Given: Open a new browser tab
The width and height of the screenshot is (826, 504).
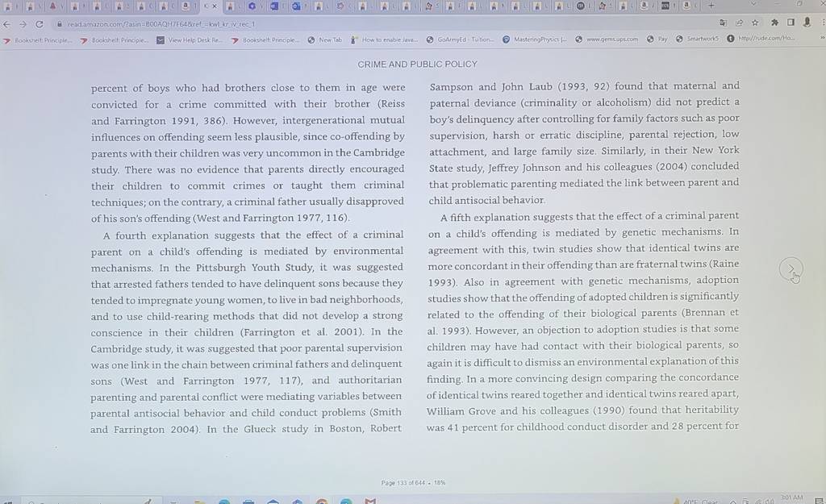Looking at the screenshot, I should click(x=711, y=6).
